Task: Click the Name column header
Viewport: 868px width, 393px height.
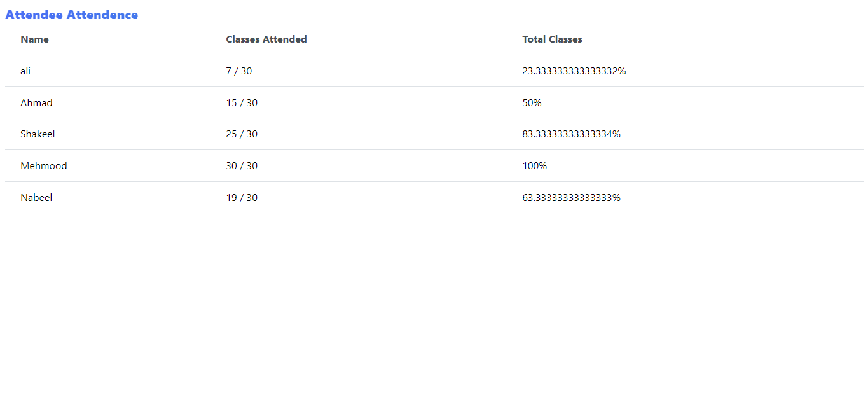Action: (34, 39)
